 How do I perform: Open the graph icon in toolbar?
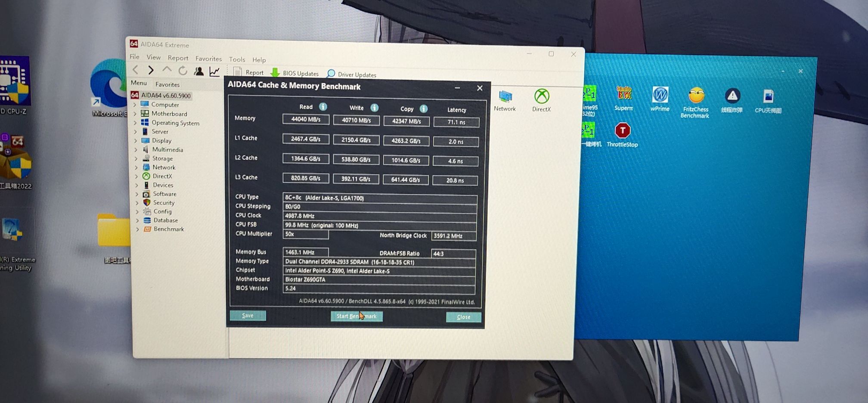[x=214, y=71]
